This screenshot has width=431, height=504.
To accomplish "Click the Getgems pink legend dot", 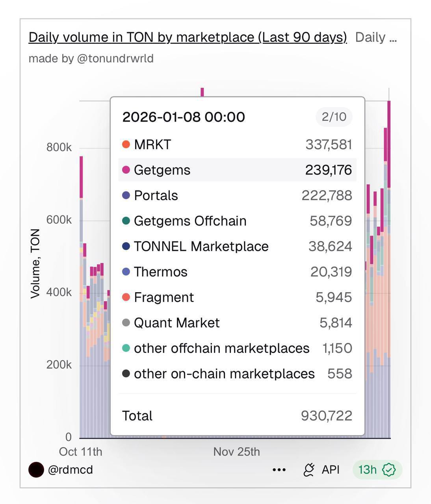I will click(126, 170).
